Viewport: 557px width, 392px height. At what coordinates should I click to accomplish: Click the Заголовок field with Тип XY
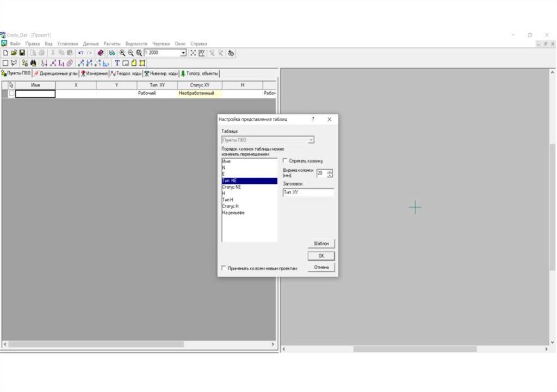coord(308,192)
